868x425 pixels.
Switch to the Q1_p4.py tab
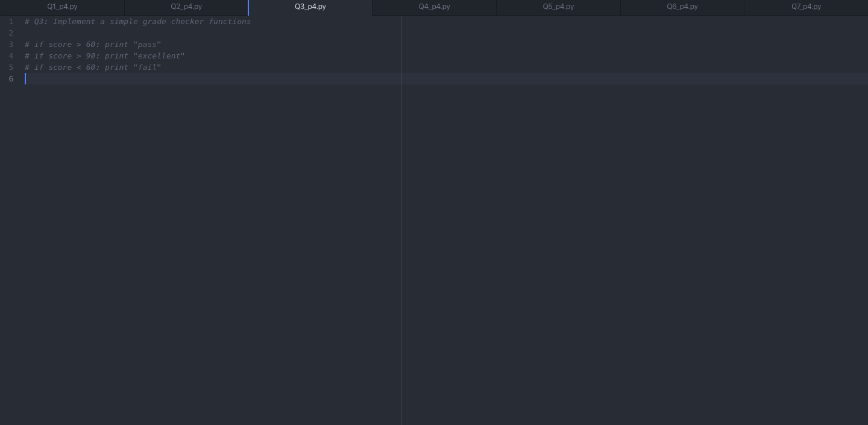point(62,7)
